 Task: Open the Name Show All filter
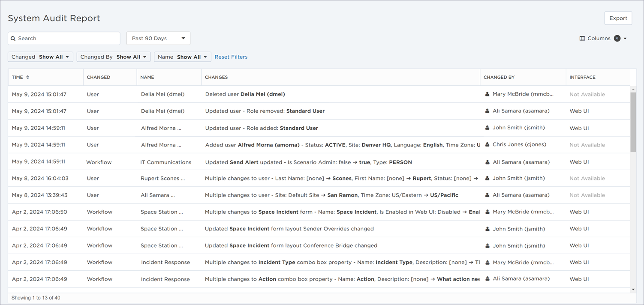tap(182, 57)
